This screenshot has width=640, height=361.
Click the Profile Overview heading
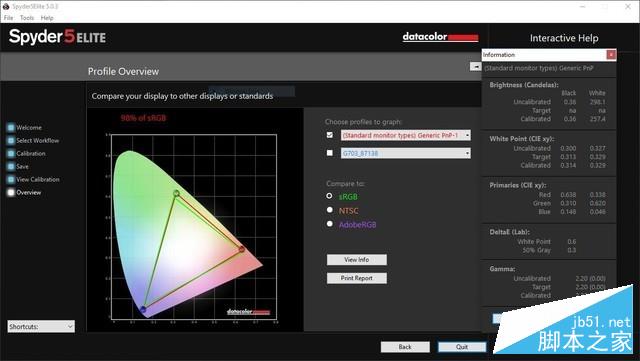[123, 71]
